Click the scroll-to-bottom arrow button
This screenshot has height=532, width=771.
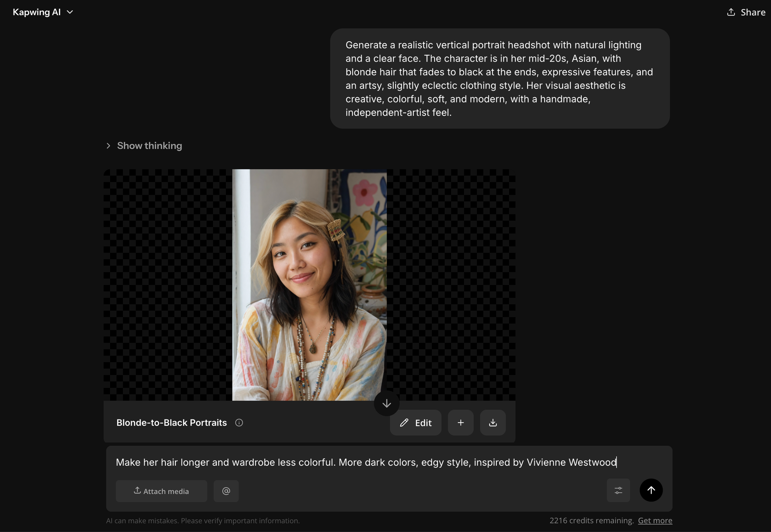click(x=387, y=403)
